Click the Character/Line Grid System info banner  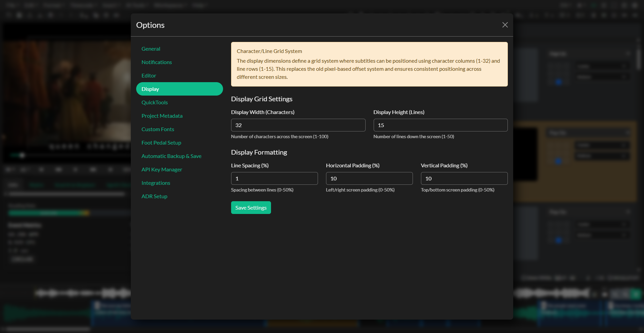tap(369, 64)
